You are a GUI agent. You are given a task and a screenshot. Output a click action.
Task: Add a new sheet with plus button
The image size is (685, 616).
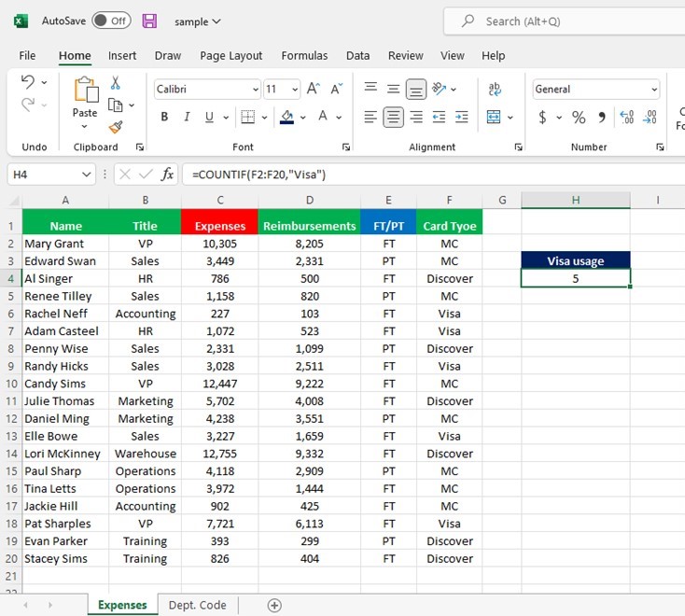pyautogui.click(x=274, y=605)
